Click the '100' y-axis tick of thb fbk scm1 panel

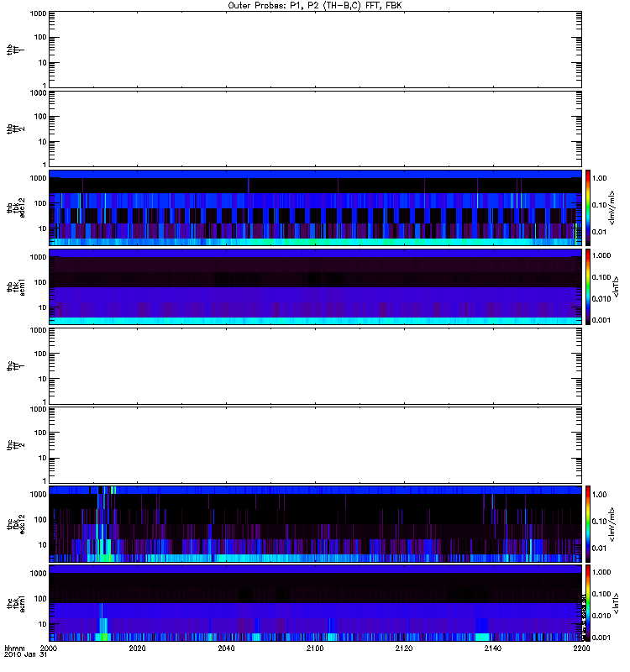(x=40, y=282)
